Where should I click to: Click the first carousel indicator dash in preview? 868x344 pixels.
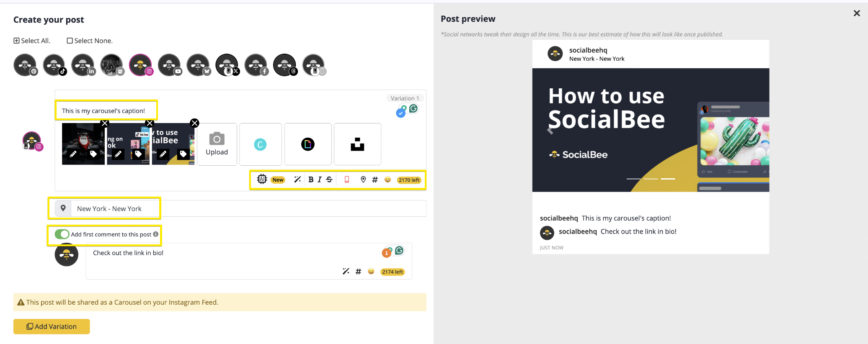point(633,179)
